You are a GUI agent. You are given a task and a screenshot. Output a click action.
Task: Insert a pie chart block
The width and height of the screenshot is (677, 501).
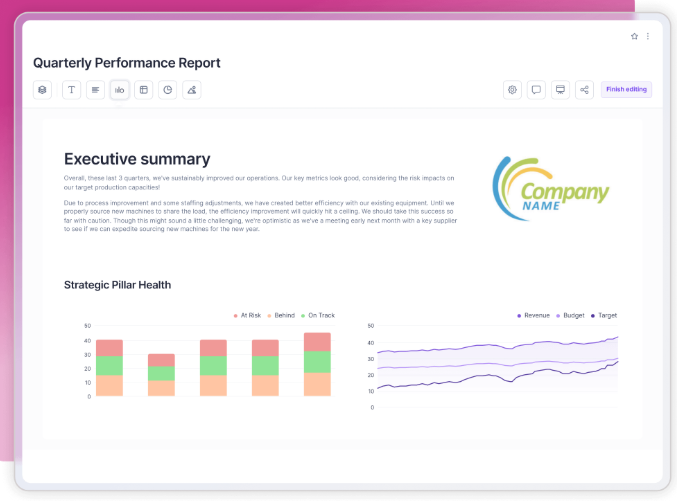point(168,90)
